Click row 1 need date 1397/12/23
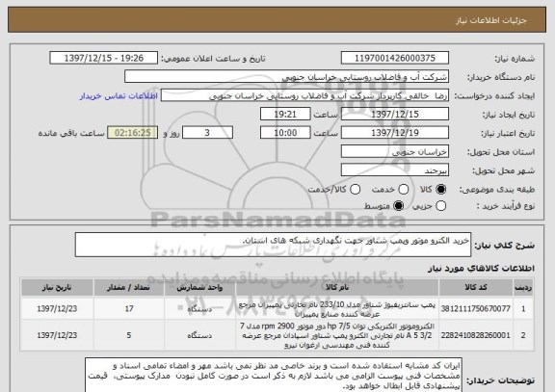Viewport: 555px width, 392px height. (57, 309)
